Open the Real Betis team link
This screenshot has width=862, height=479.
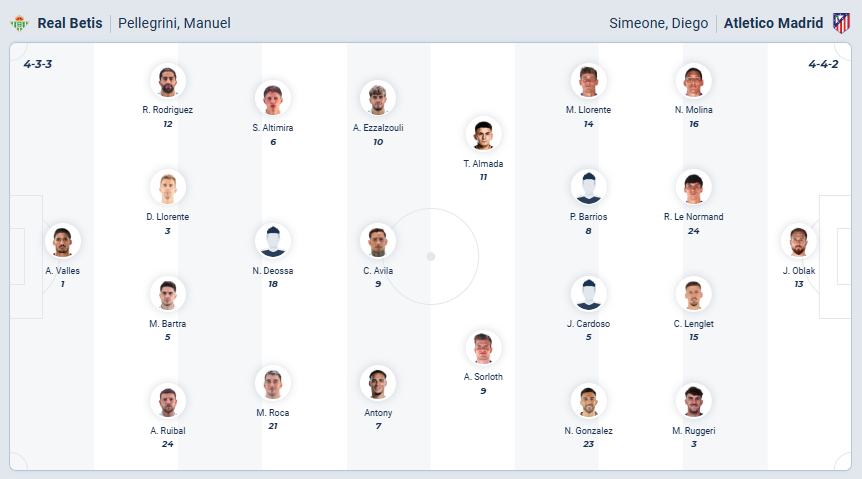coord(70,23)
